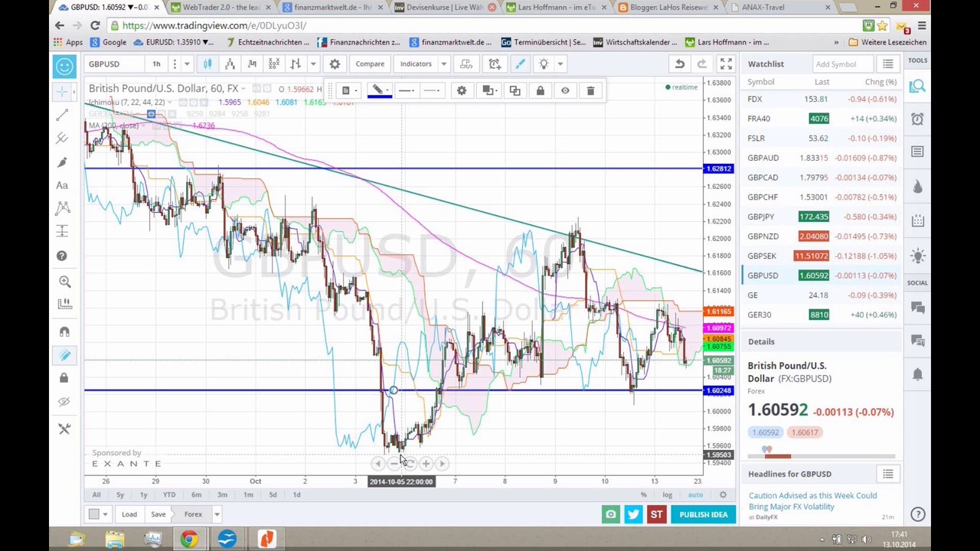Image resolution: width=980 pixels, height=551 pixels.
Task: Activate the zoom-in magnifier tool
Action: (64, 282)
